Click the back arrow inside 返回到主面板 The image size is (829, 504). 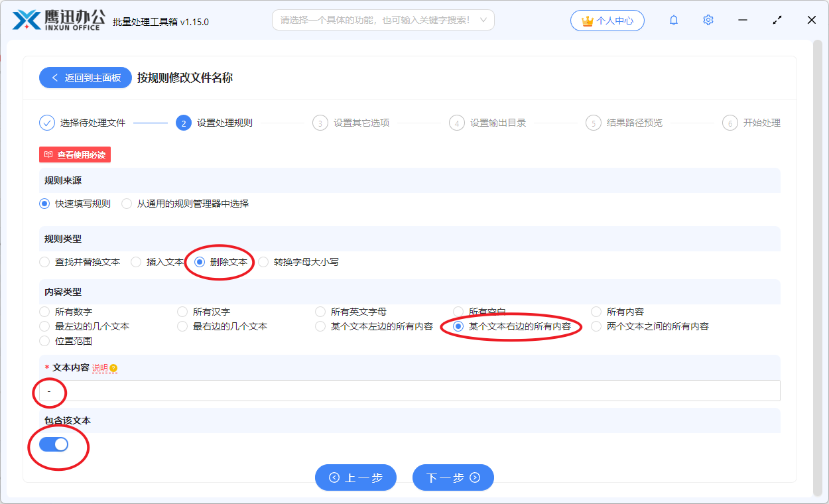tap(56, 78)
